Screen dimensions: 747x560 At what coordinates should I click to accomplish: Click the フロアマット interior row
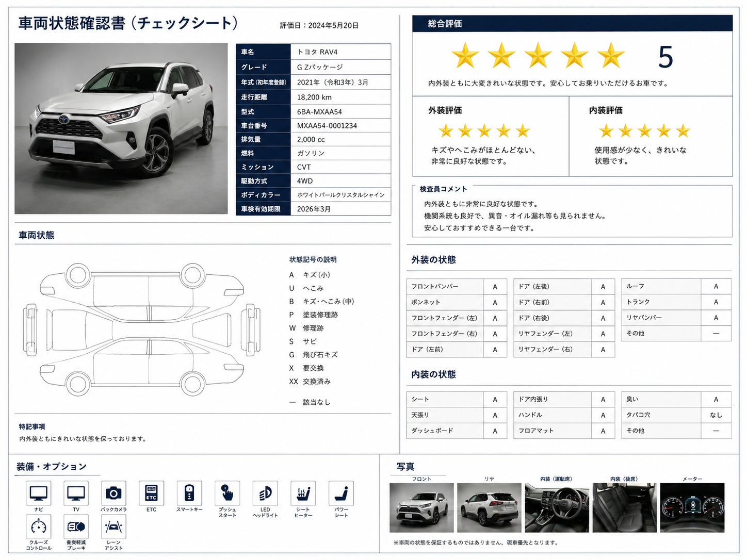(564, 431)
